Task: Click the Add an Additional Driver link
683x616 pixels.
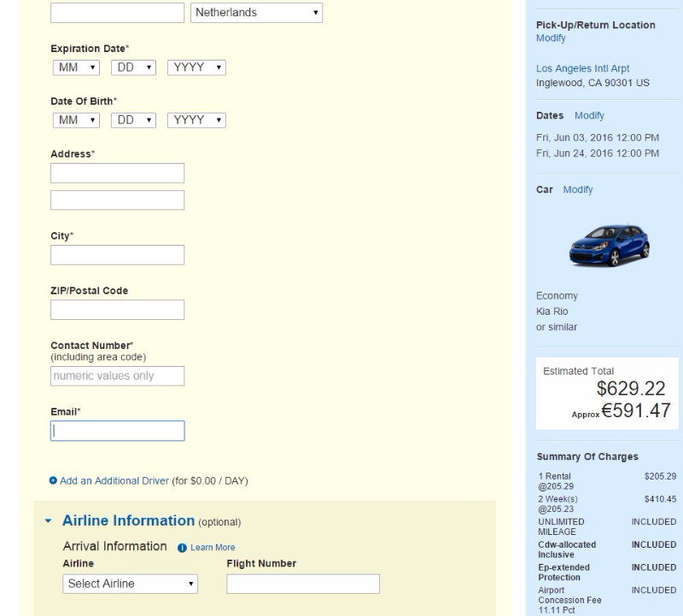Action: (114, 480)
